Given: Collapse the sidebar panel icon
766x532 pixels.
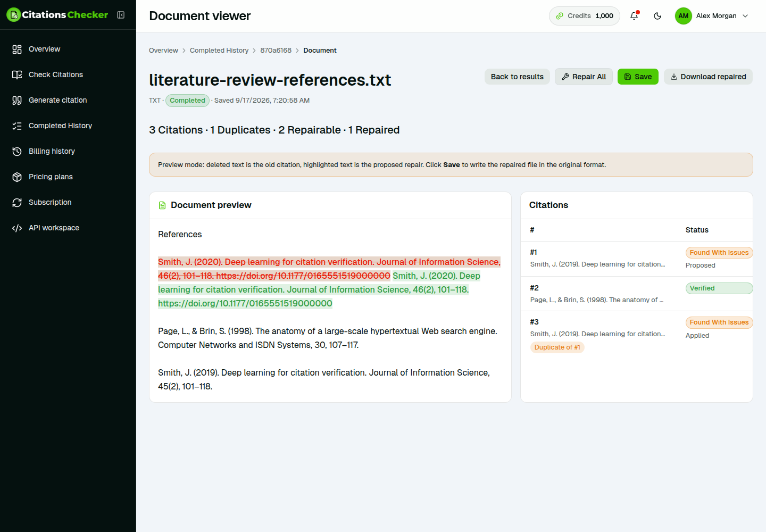Looking at the screenshot, I should tap(121, 15).
